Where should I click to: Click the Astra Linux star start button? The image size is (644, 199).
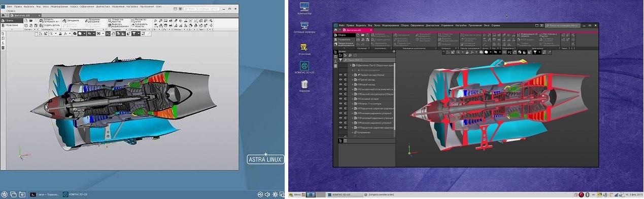pyautogui.click(x=4, y=194)
